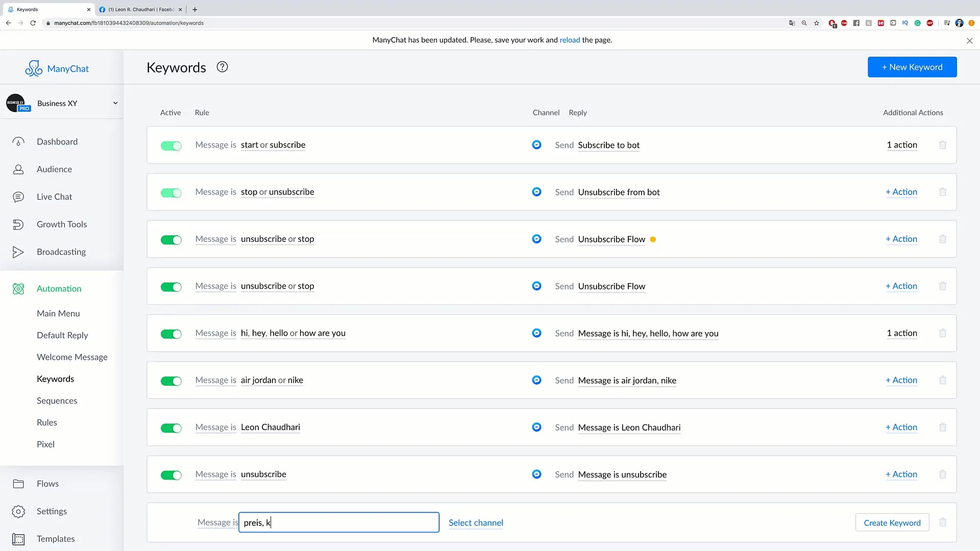Open Live Chat section
The width and height of the screenshot is (980, 551).
point(54,196)
